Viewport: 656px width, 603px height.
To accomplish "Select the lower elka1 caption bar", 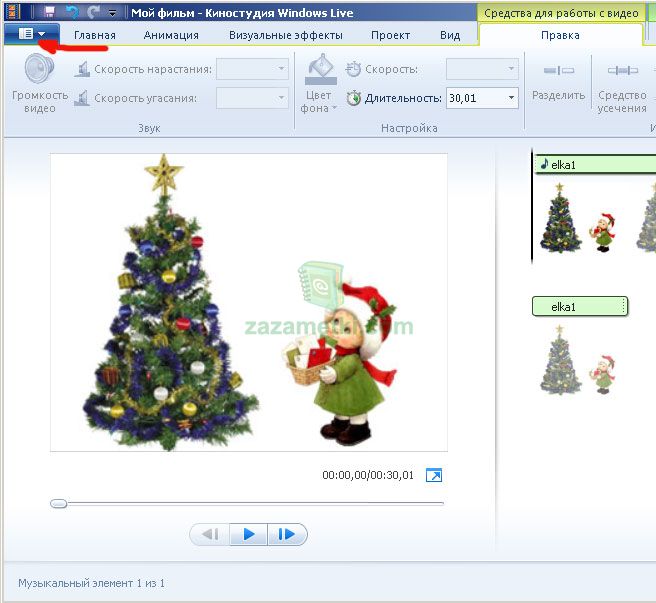I will [580, 307].
